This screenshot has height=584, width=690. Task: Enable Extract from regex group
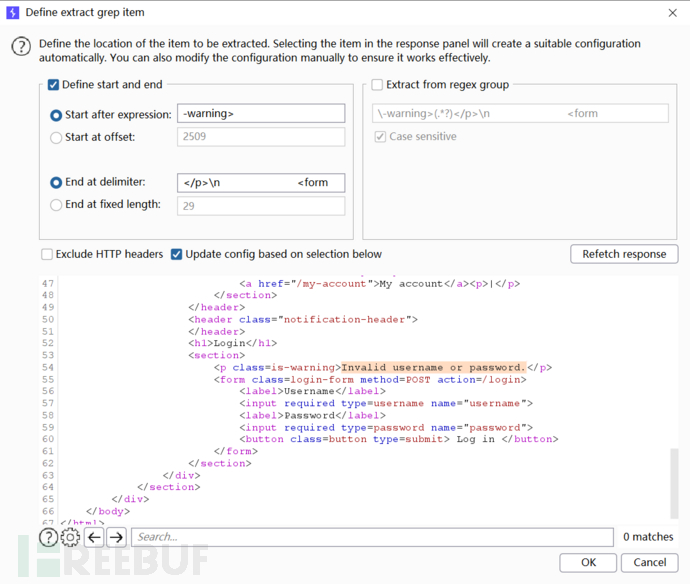pyautogui.click(x=378, y=85)
